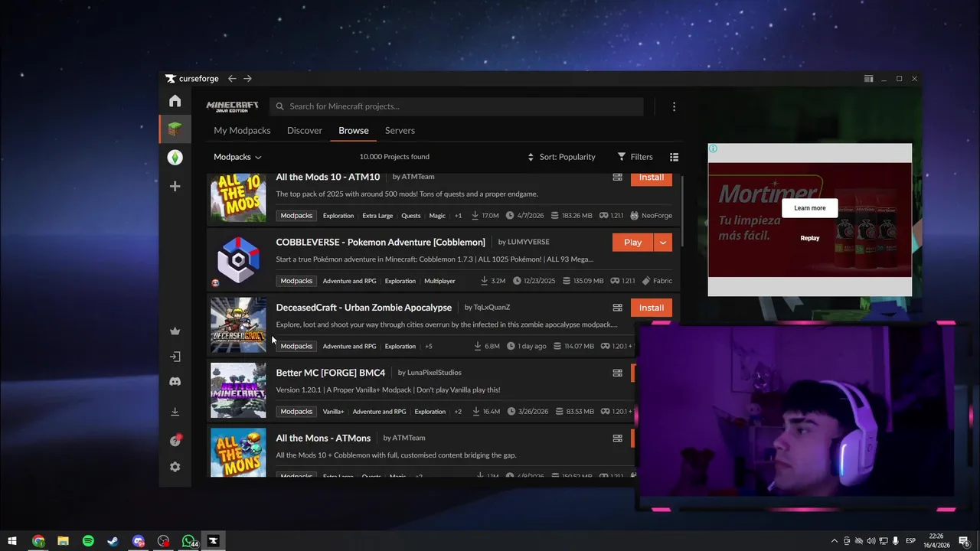Open the COBBLEVERSE thumbnail image
Viewport: 980px width, 551px height.
[238, 260]
